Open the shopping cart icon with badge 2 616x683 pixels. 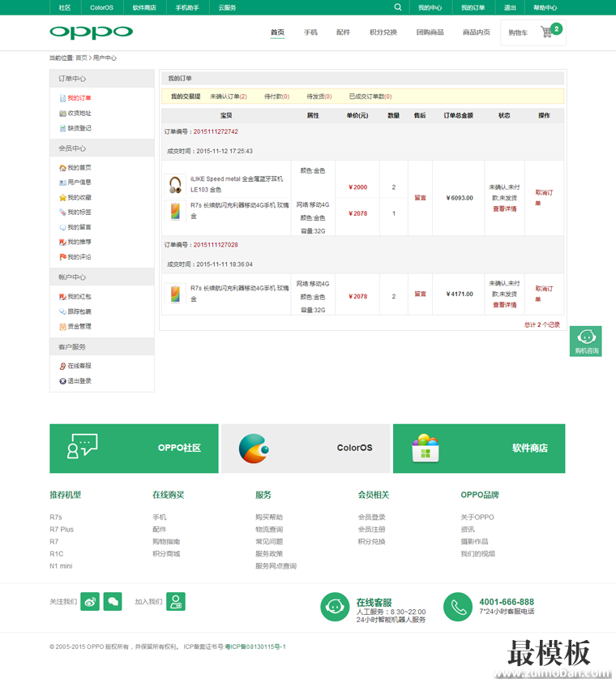[551, 31]
